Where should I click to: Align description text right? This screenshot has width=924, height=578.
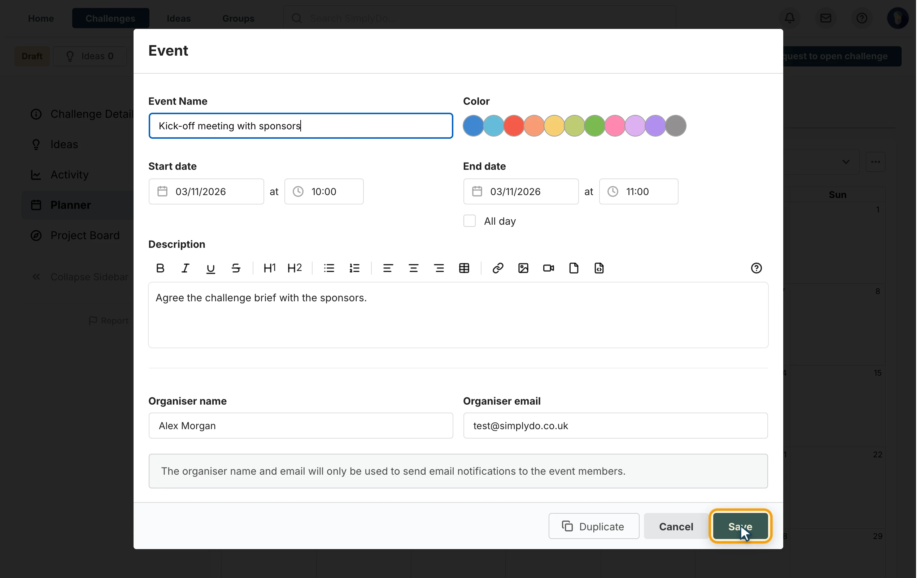[439, 268]
